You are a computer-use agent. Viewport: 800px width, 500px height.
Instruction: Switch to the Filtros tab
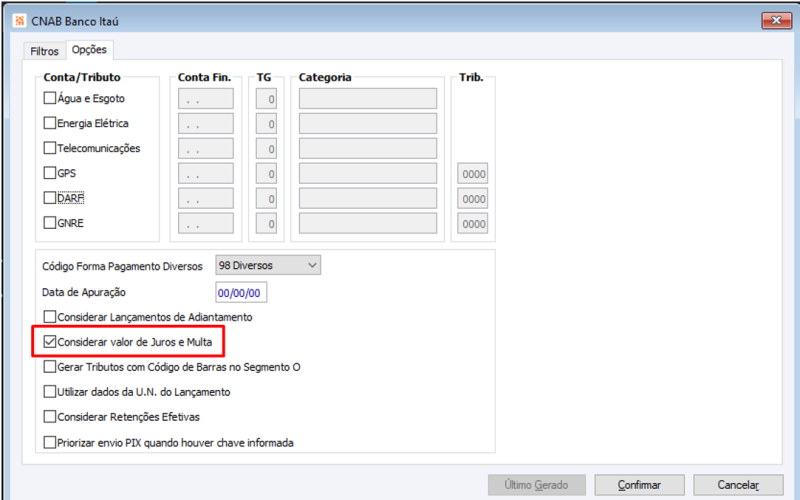coord(44,51)
